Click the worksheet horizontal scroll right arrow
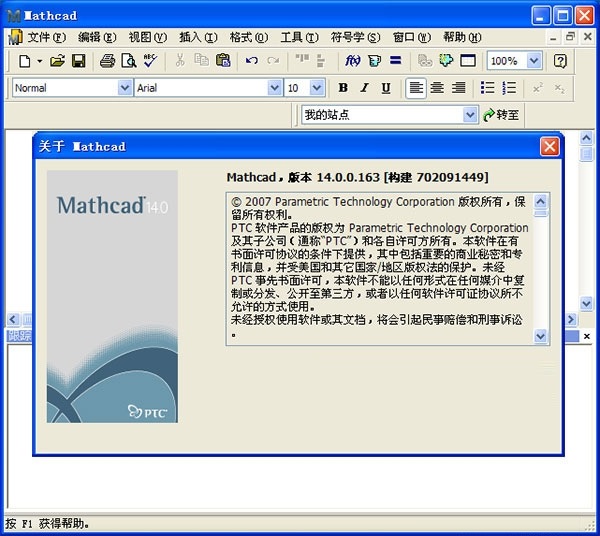 (x=571, y=319)
